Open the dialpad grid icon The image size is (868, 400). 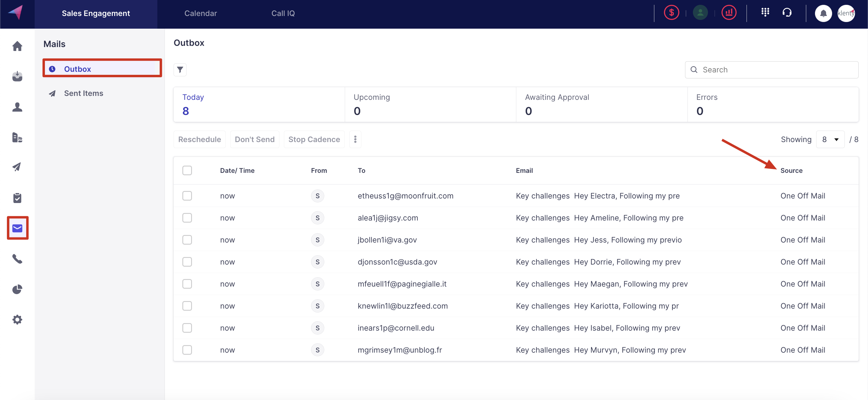pos(765,13)
